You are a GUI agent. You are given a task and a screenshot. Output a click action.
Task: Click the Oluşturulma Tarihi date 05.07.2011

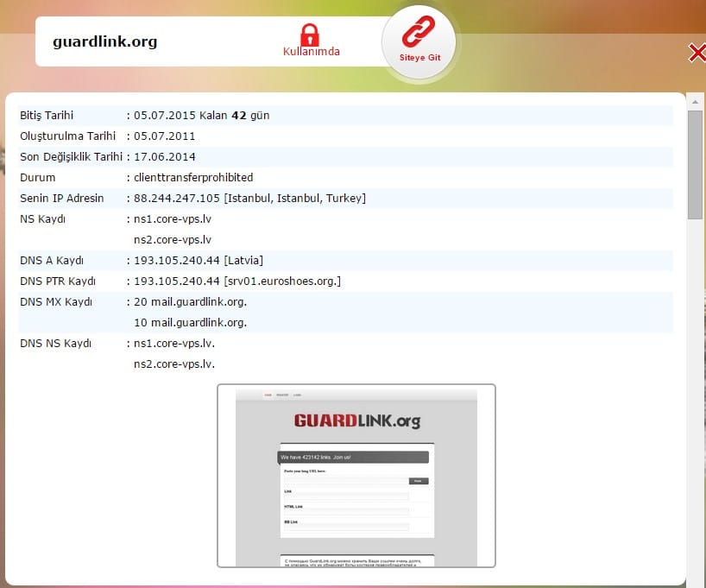165,136
